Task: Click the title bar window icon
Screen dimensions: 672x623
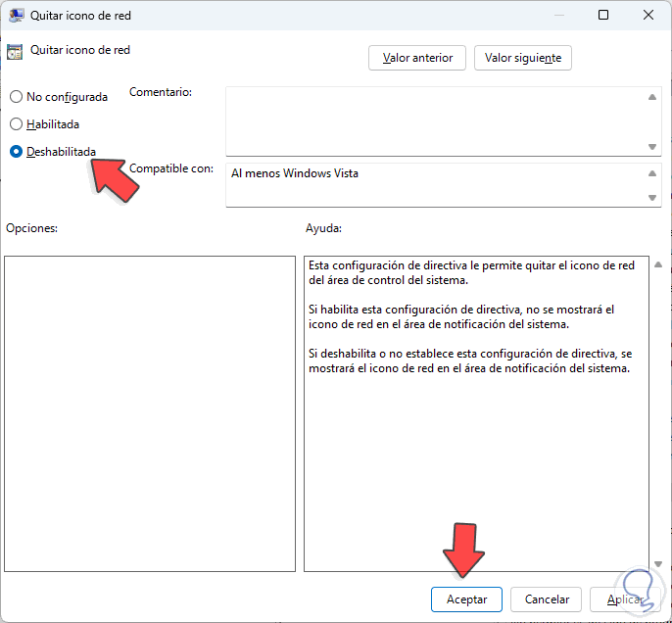Action: click(x=16, y=16)
